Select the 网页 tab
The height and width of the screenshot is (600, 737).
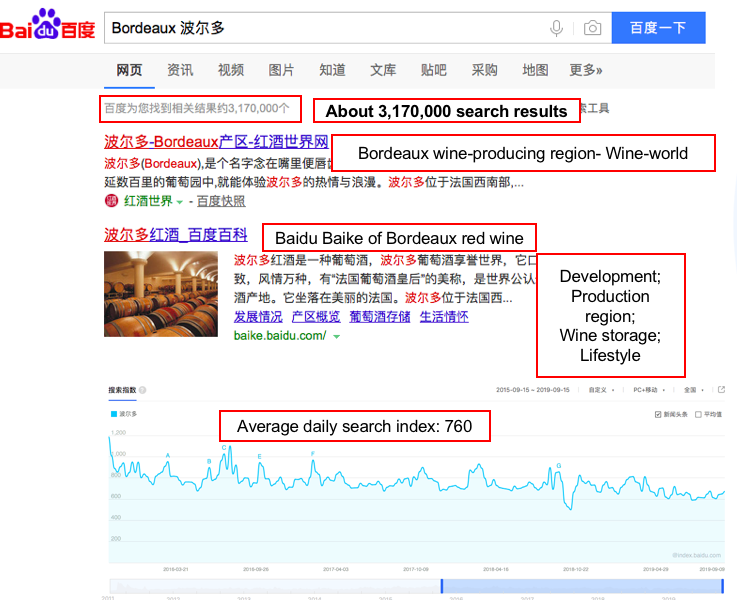[x=129, y=70]
